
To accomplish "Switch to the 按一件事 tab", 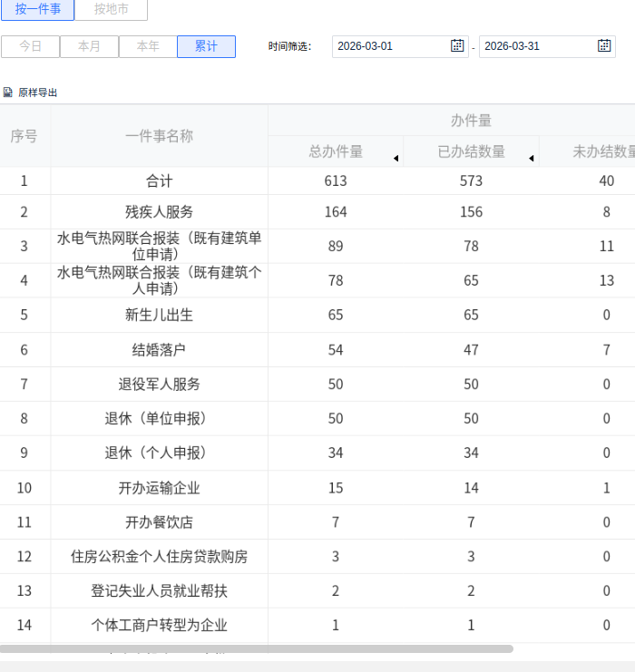I will (x=38, y=10).
